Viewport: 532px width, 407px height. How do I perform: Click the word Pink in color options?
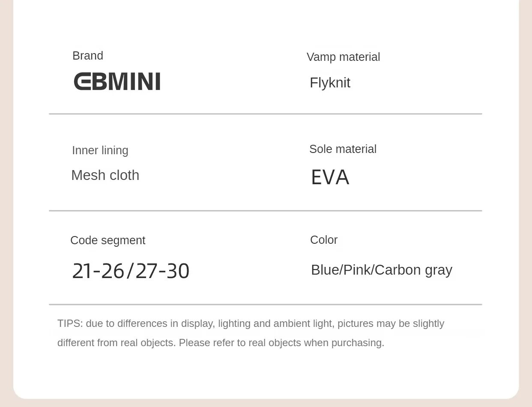click(357, 270)
